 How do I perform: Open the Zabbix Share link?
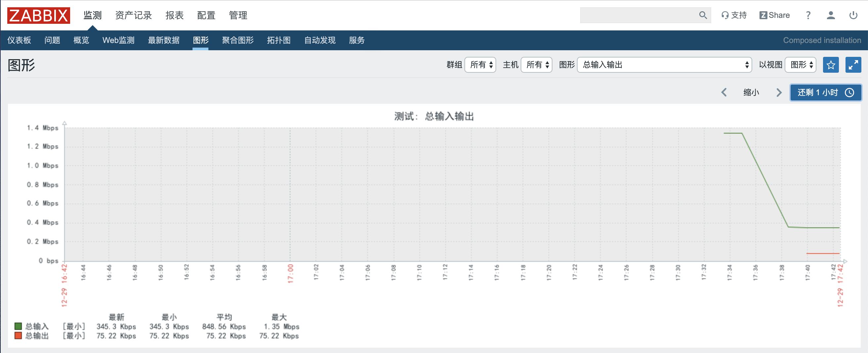click(774, 15)
